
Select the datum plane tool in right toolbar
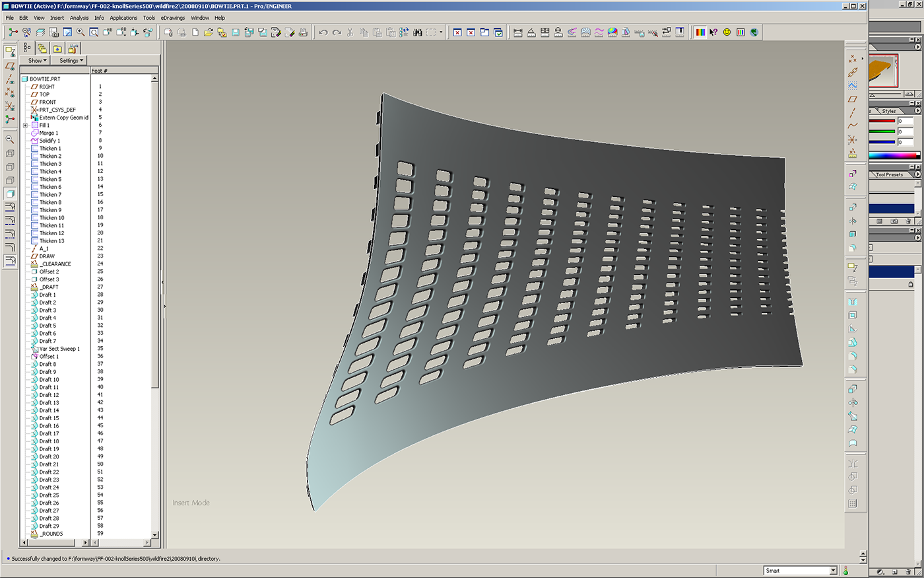853,99
